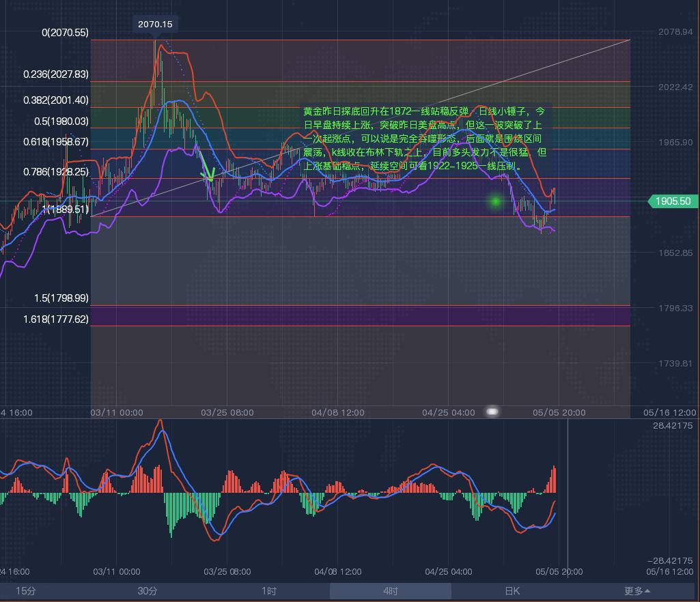Select the 1时 timeframe tab
Screen dimensions: 700x602
[x=269, y=591]
